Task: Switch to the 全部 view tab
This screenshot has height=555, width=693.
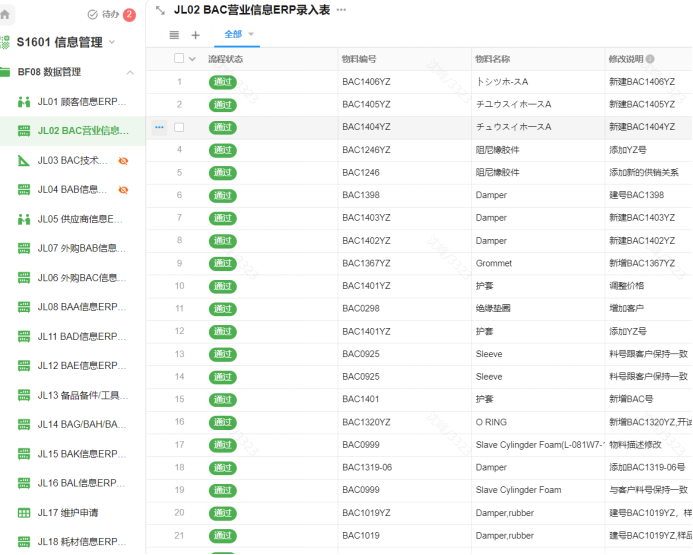Action: click(233, 34)
